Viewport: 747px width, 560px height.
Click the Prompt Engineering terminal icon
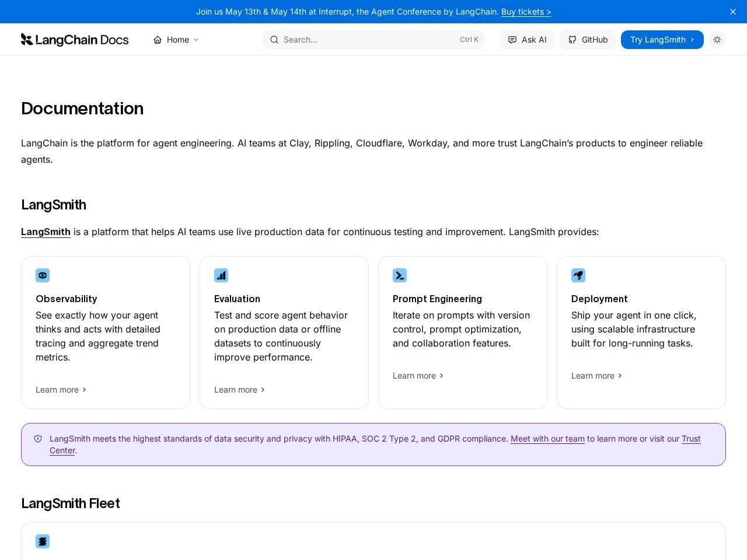pyautogui.click(x=400, y=275)
